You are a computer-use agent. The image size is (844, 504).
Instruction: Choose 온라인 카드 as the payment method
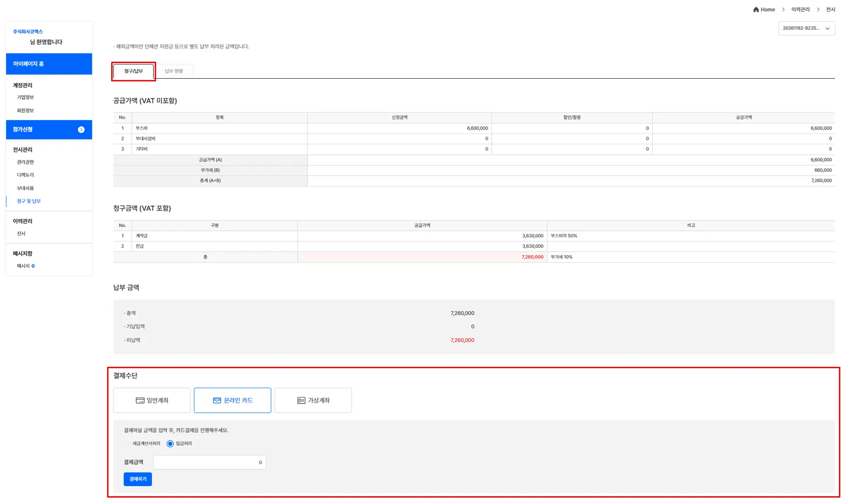[233, 400]
